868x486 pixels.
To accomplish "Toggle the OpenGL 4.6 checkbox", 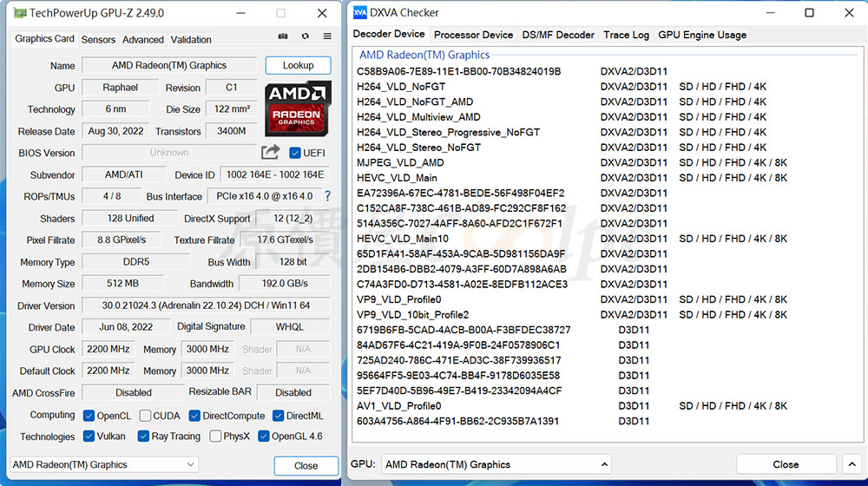I will point(264,437).
